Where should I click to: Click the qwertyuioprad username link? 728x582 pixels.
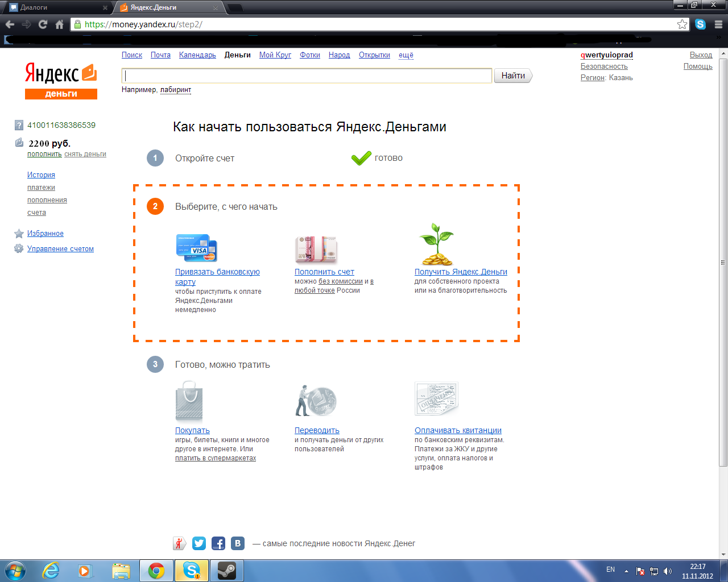pyautogui.click(x=607, y=55)
